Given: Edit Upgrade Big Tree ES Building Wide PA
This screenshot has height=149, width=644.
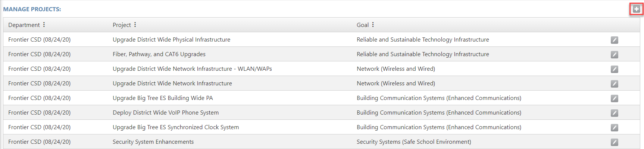Looking at the screenshot, I should pos(615,98).
